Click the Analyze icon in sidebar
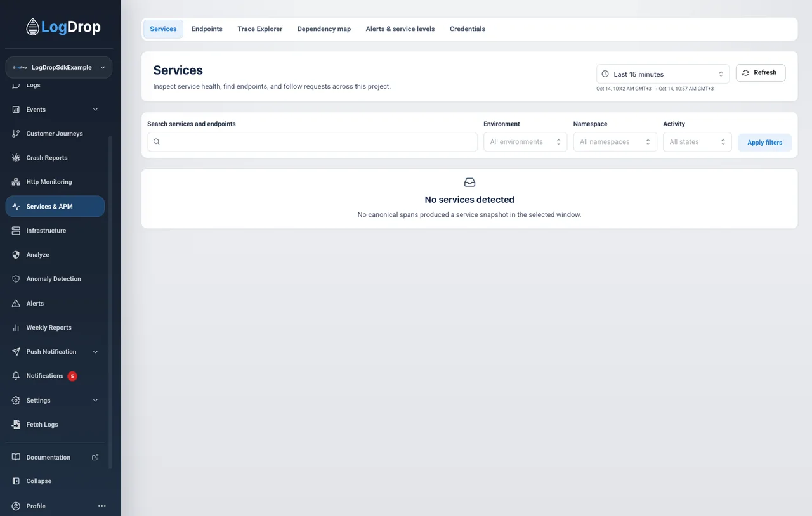 coord(16,255)
